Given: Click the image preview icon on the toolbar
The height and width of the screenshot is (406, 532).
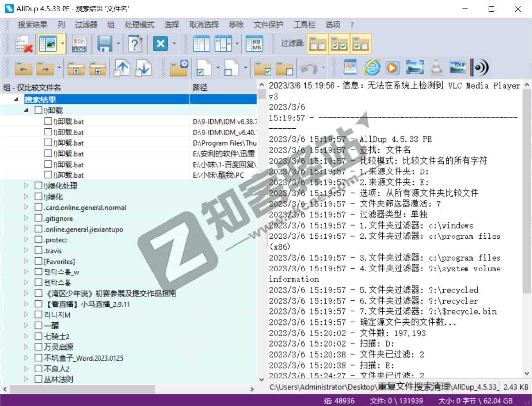Looking at the screenshot, I should 415,68.
